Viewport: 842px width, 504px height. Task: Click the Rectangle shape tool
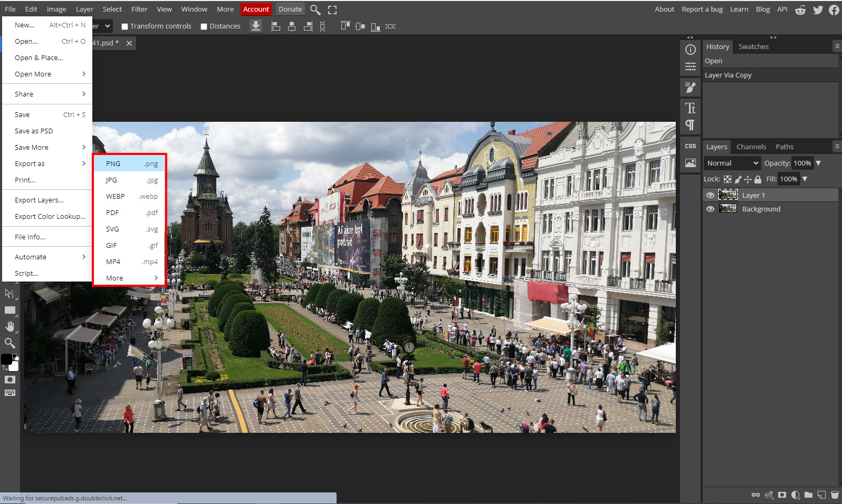click(9, 310)
